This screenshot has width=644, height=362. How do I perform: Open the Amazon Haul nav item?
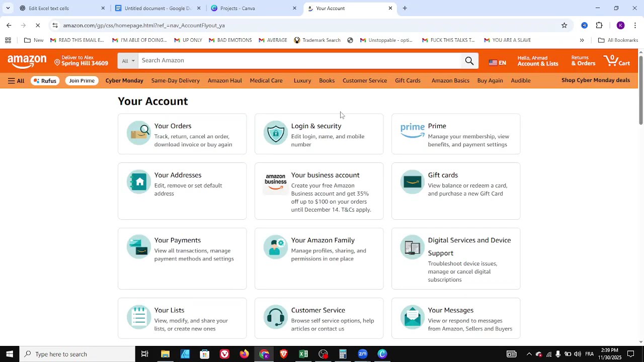click(224, 80)
